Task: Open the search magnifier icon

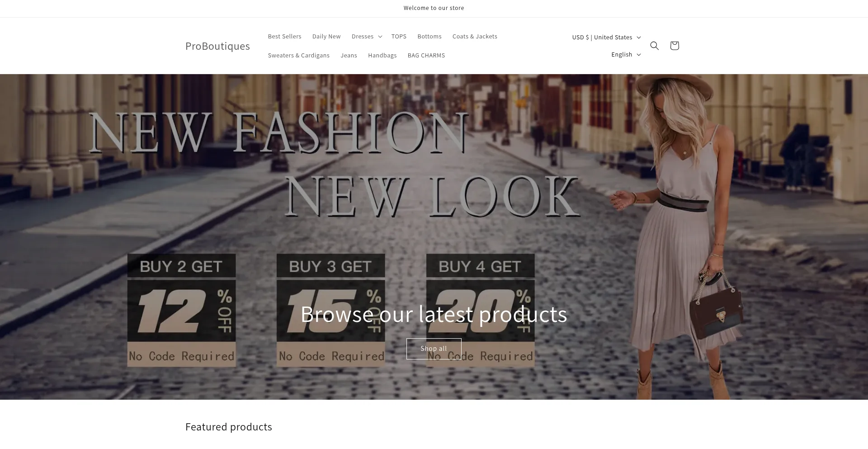Action: point(654,46)
